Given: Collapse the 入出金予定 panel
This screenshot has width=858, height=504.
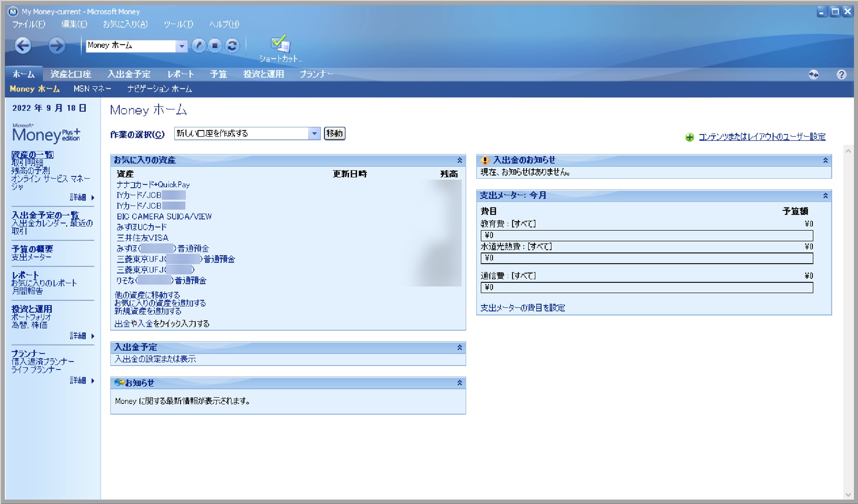Looking at the screenshot, I should click(459, 348).
